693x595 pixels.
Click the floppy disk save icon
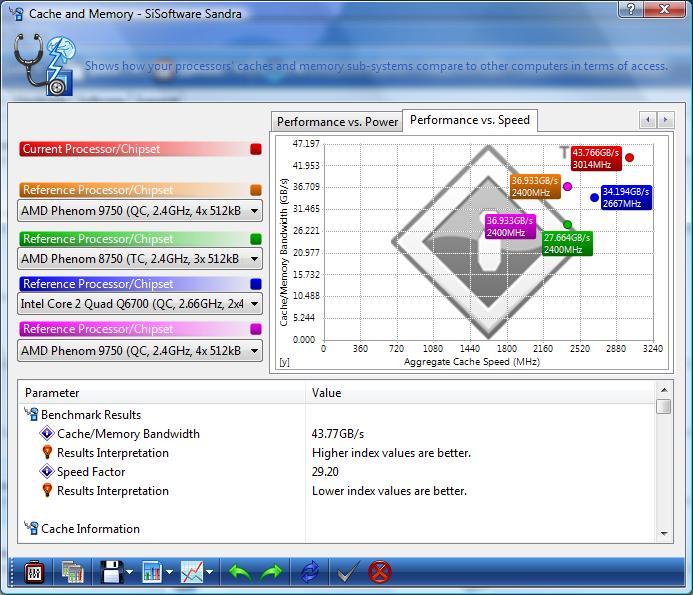(x=112, y=572)
